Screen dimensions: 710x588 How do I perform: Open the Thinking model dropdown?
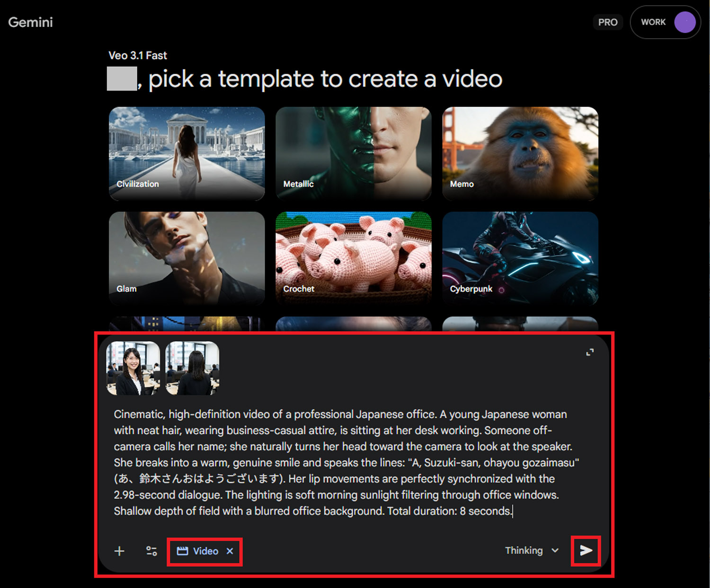pos(531,550)
